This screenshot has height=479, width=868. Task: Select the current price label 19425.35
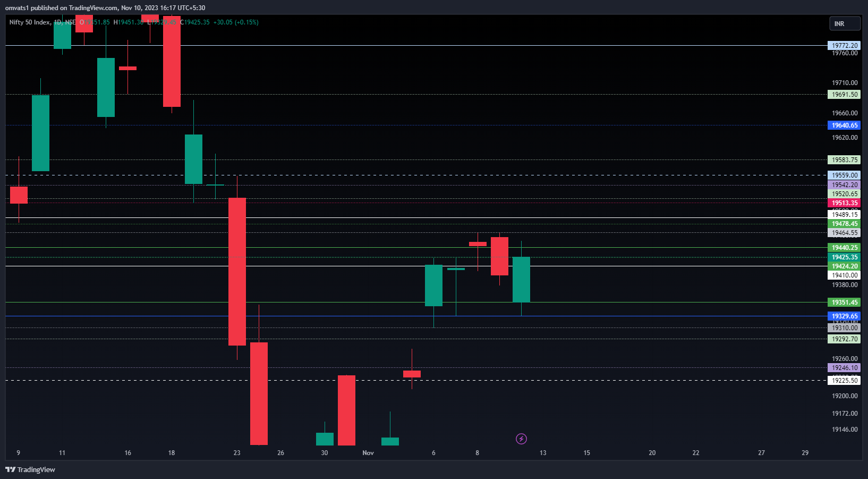pyautogui.click(x=844, y=257)
